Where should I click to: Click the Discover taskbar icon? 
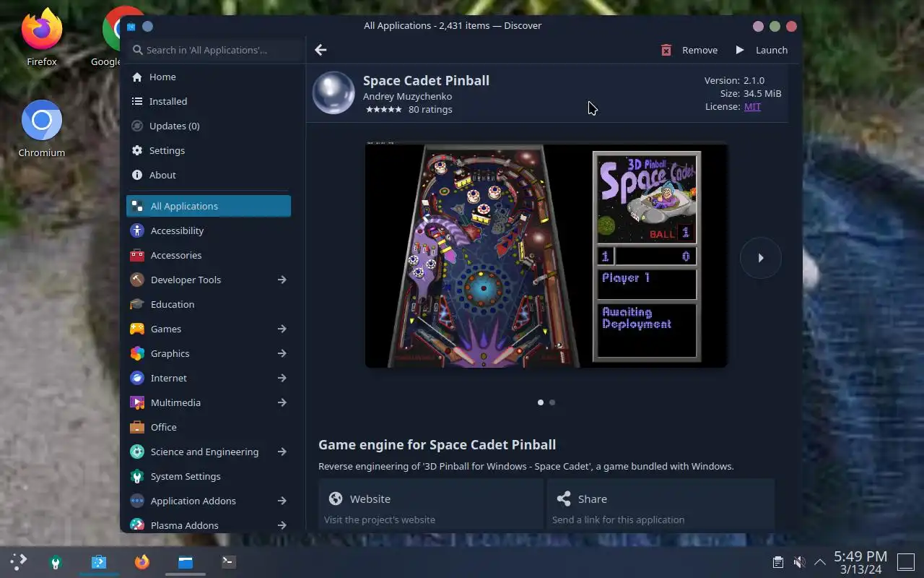point(99,561)
